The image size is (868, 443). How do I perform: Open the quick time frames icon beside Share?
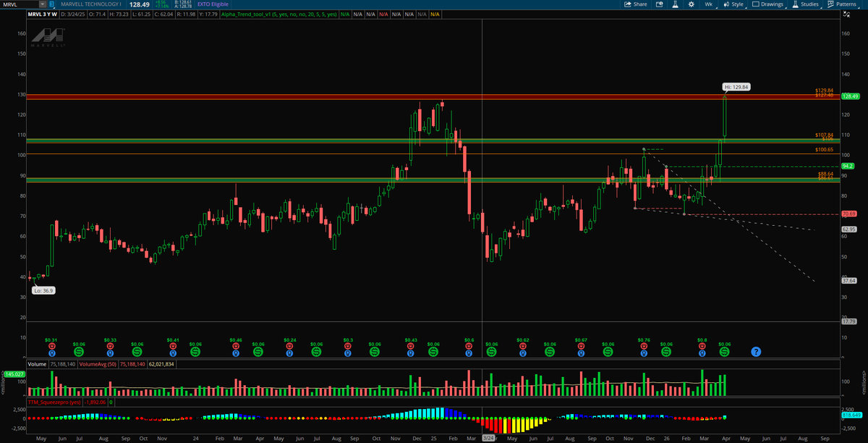[660, 4]
